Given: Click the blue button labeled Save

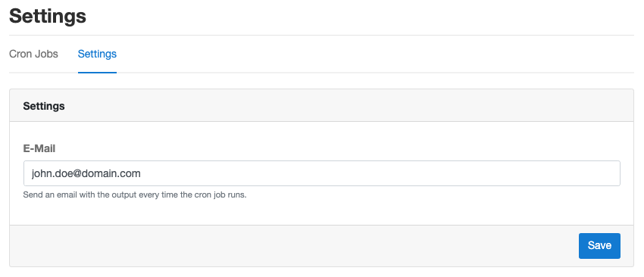Looking at the screenshot, I should pyautogui.click(x=599, y=246).
